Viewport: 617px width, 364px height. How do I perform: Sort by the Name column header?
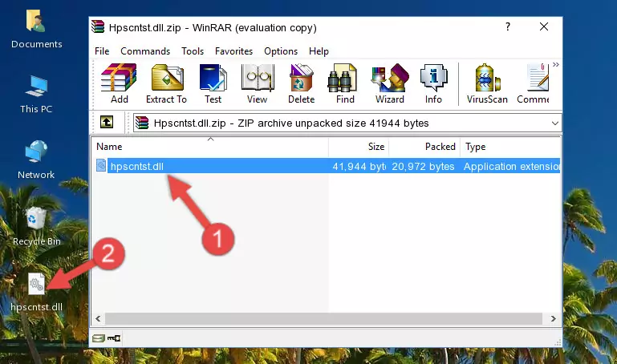pos(210,147)
